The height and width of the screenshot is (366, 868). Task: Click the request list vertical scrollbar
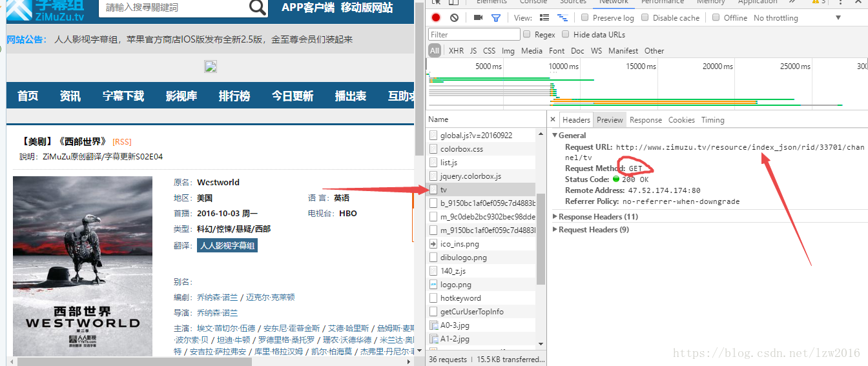(x=541, y=239)
